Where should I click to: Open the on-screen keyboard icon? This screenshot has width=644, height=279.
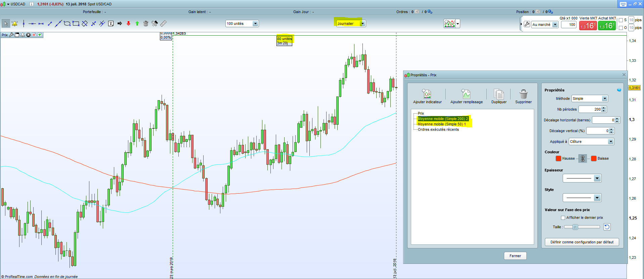[x=623, y=4]
